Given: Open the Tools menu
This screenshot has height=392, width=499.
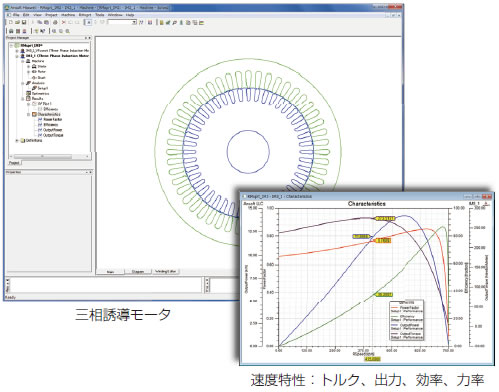Looking at the screenshot, I should (100, 15).
